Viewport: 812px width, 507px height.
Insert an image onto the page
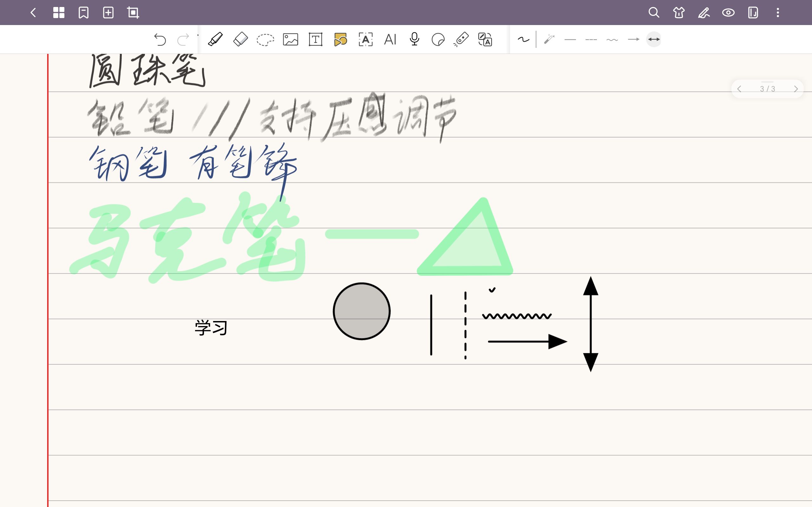point(291,39)
